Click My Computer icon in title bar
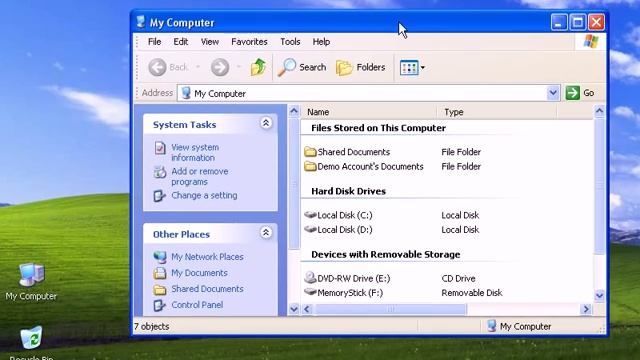Image resolution: width=640 pixels, height=360 pixels. pyautogui.click(x=141, y=22)
